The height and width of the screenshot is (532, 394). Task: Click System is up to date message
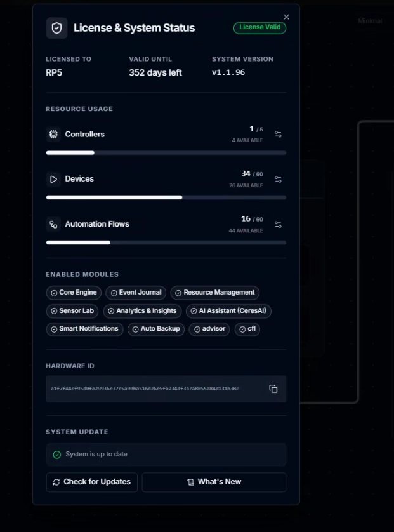(96, 455)
